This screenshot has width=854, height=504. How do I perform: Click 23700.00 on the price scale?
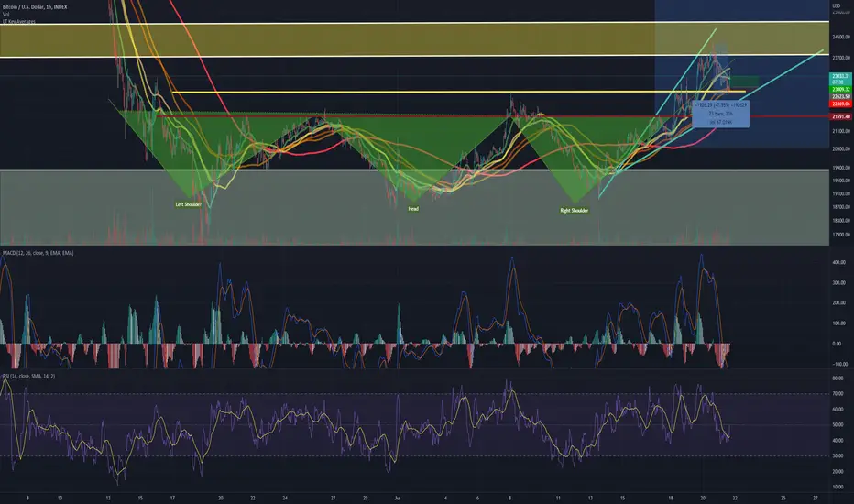click(840, 57)
